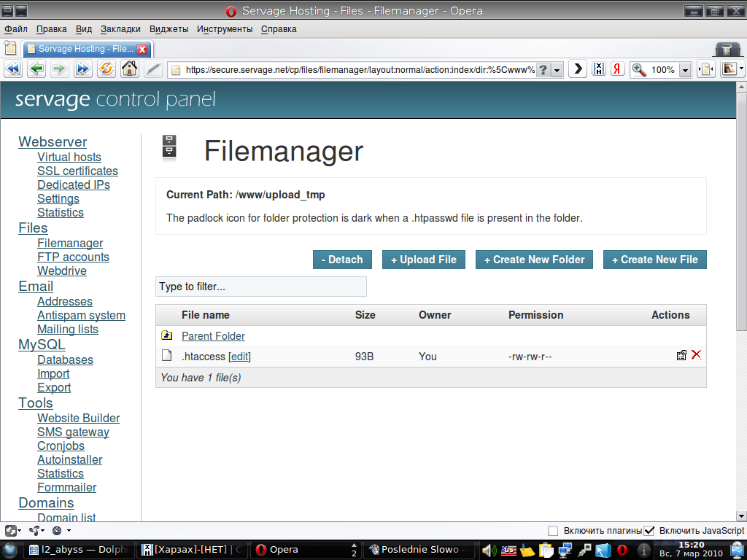Click the green Forward arrow icon
The height and width of the screenshot is (560, 747).
click(x=60, y=69)
